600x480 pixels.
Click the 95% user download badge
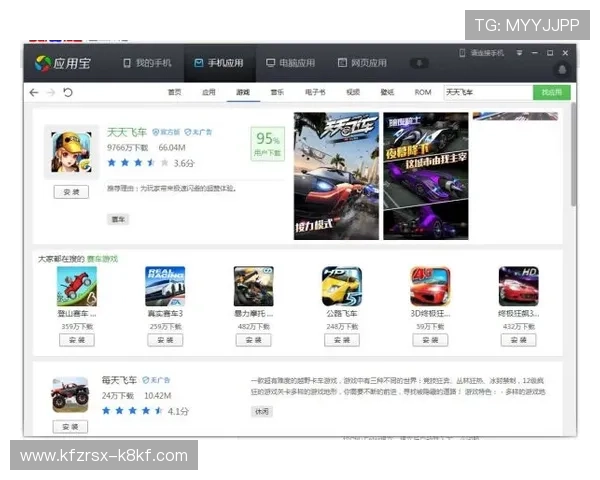click(x=267, y=144)
